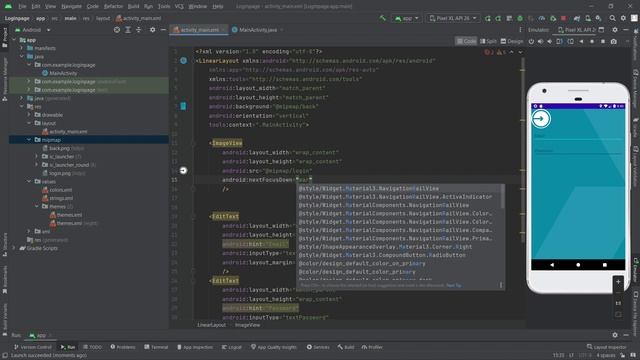Open the app run configuration dropdown
This screenshot has width=640, height=360.
pos(407,18)
